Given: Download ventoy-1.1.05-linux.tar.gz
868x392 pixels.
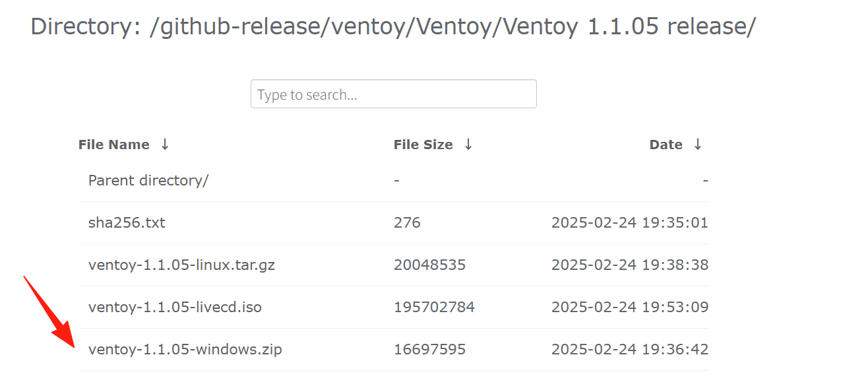Looking at the screenshot, I should tap(181, 265).
